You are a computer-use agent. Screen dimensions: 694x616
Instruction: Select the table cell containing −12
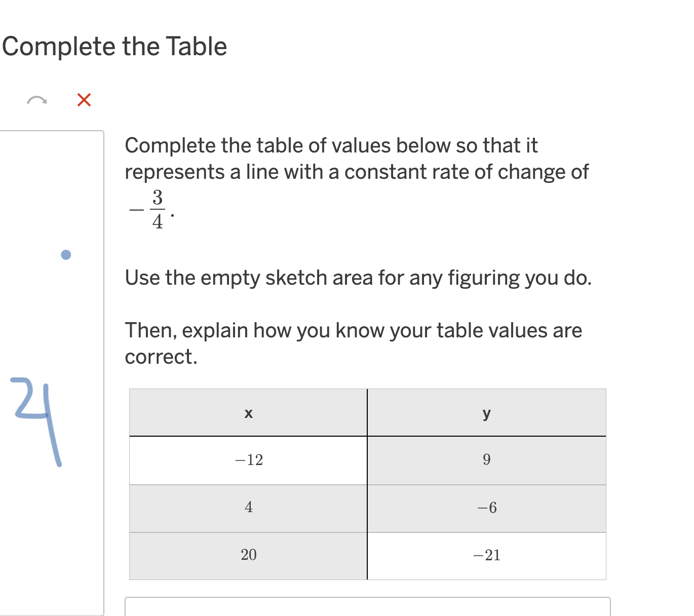(x=248, y=460)
